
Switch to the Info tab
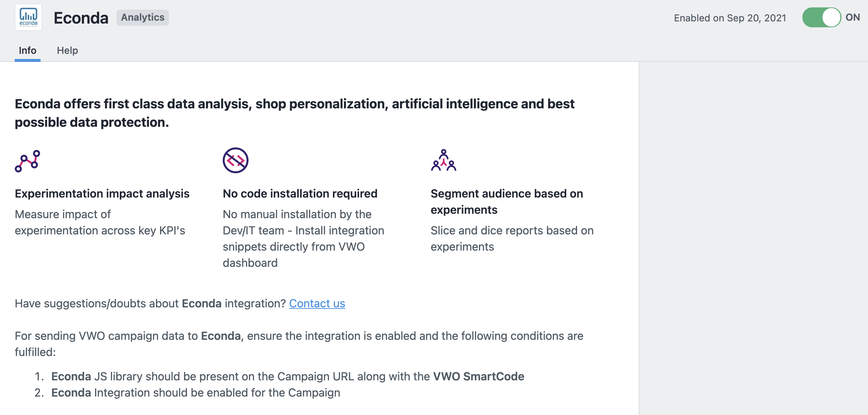click(28, 50)
